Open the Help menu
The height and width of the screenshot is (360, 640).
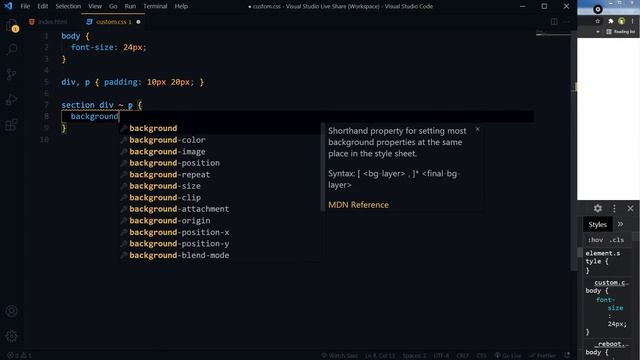pos(181,6)
